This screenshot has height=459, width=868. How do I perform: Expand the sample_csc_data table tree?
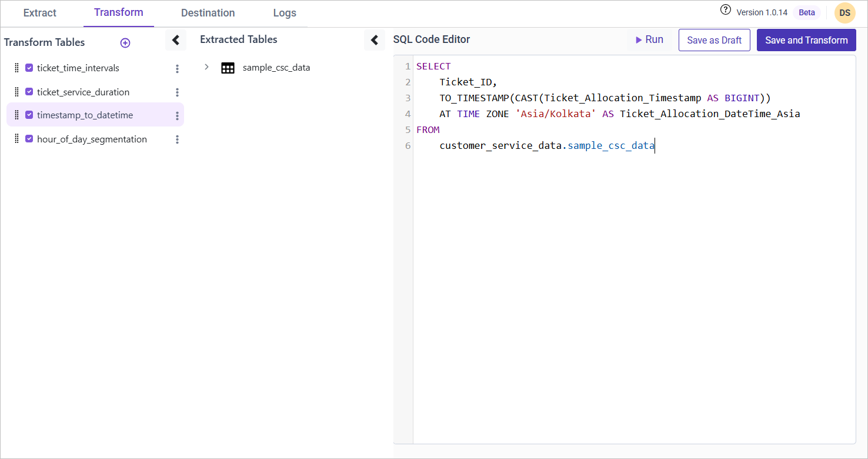pyautogui.click(x=206, y=67)
